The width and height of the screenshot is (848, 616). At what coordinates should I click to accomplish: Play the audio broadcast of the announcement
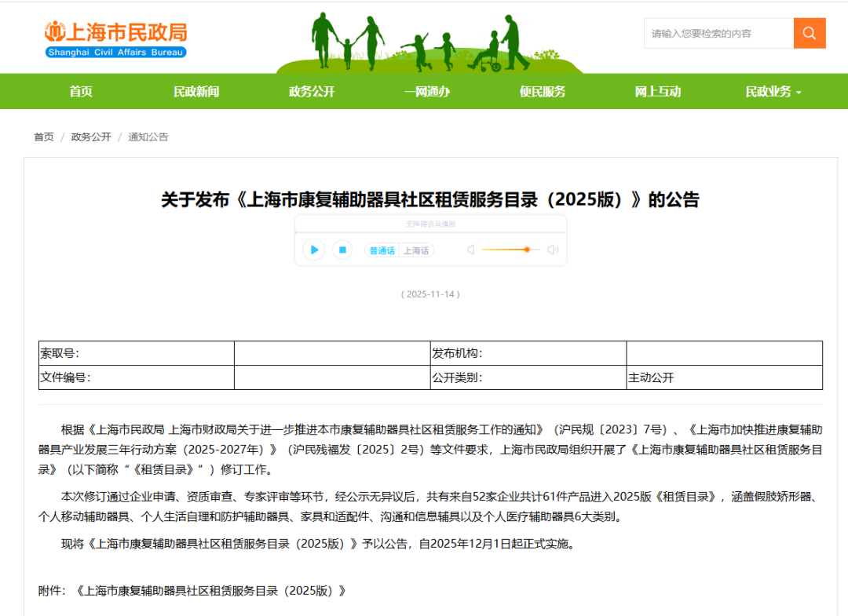314,250
